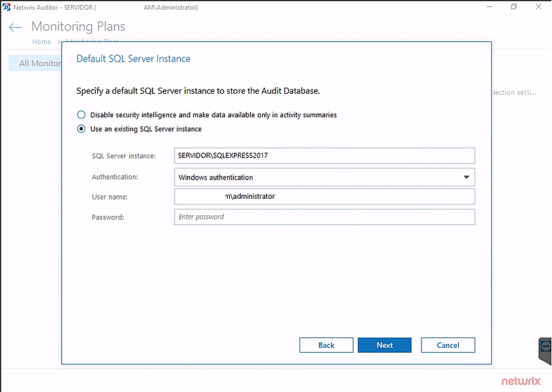The image size is (552, 392).
Task: Select the All Monitoring plans sidebar item
Action: coord(36,63)
